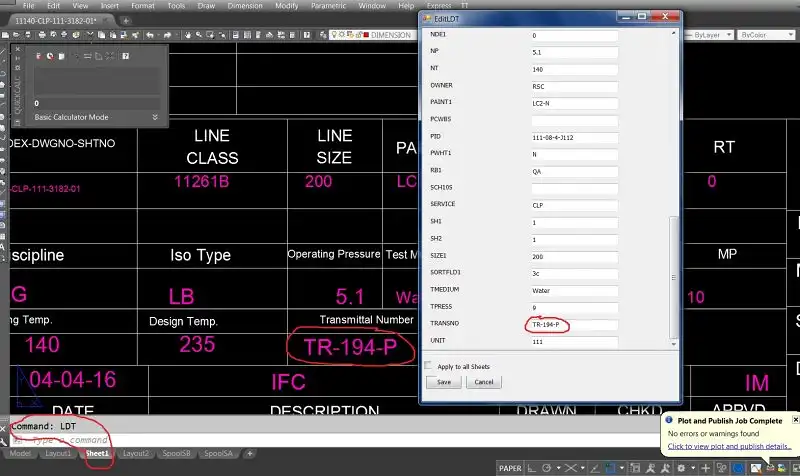Click Workspace switching gear icon
The height and width of the screenshot is (476, 800).
681,468
